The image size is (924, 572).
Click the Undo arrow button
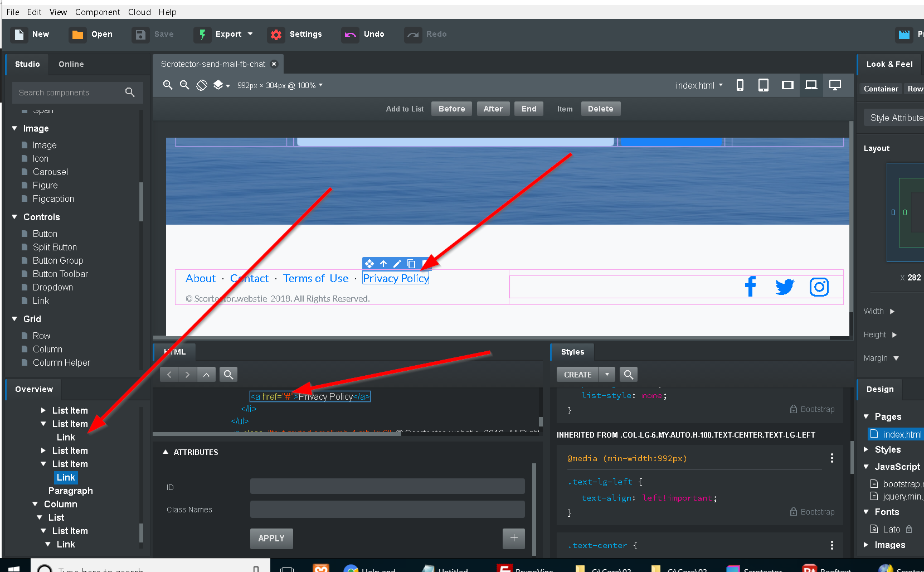(350, 35)
